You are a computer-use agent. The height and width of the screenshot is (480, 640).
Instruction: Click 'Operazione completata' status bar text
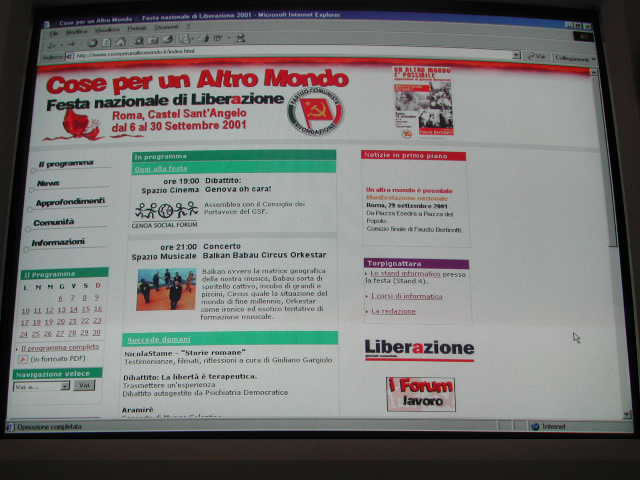[49, 427]
